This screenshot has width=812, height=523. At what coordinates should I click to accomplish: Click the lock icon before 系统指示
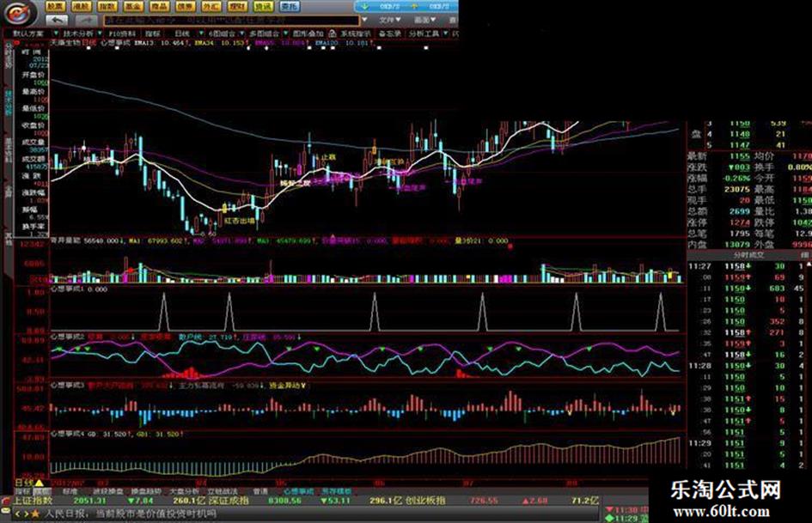pyautogui.click(x=332, y=33)
